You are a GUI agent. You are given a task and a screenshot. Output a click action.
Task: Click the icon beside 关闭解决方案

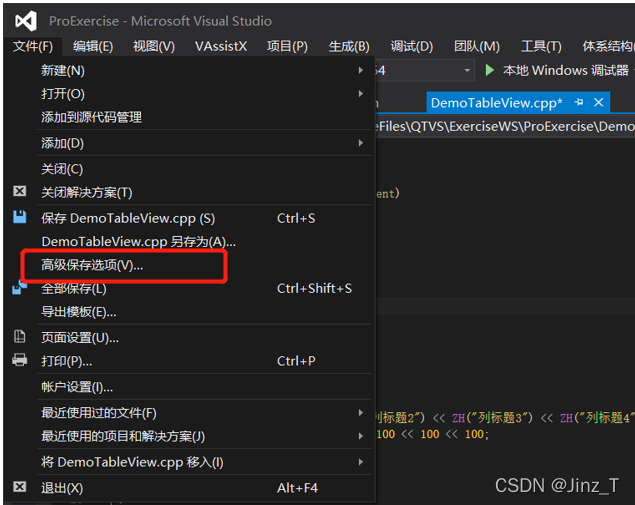(x=19, y=191)
